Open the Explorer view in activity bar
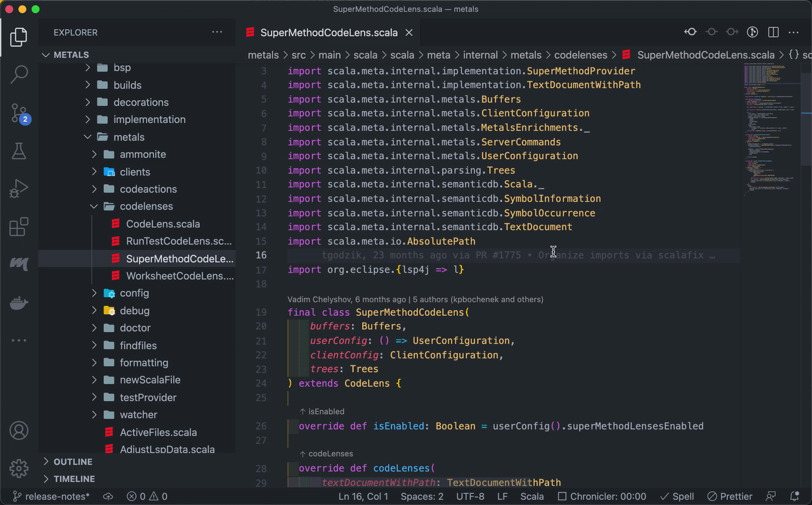This screenshot has width=812, height=505. click(x=19, y=37)
